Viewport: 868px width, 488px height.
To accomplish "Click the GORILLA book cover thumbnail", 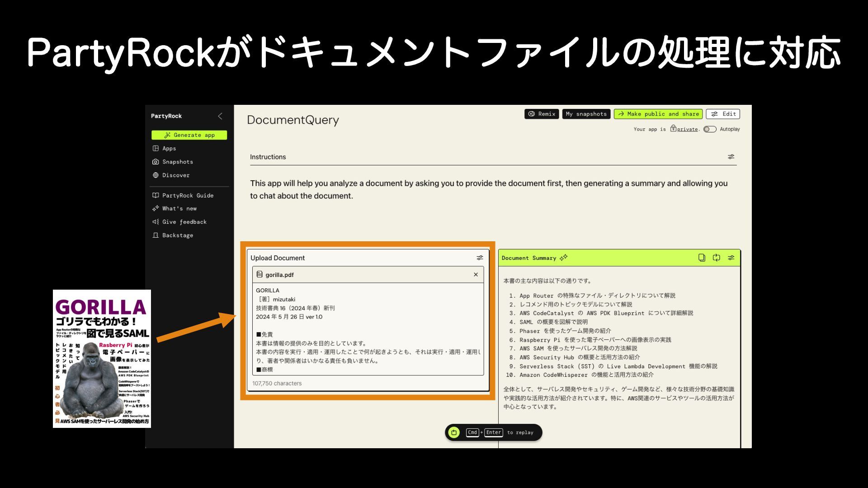I will point(102,359).
